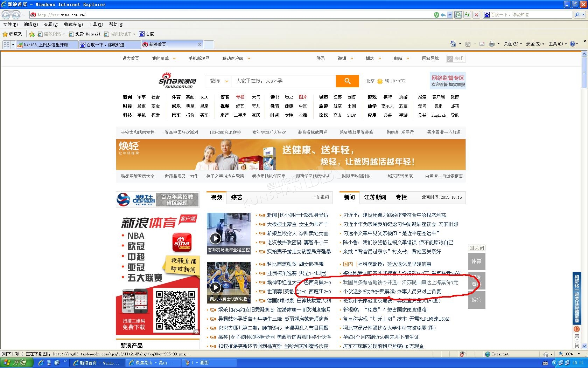Click the blue Help question mark icon
Screen dimensions: 588x368
(x=573, y=44)
